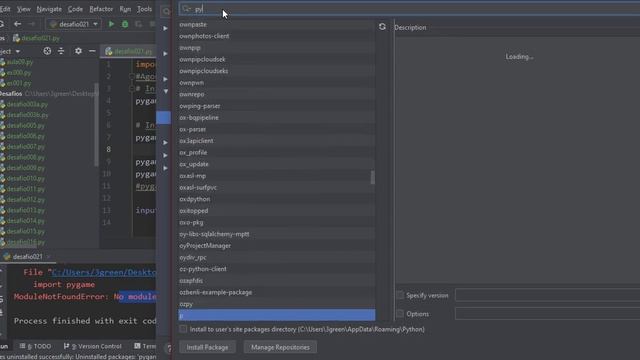Click the Project tree scrollbar
Image resolution: width=640 pixels, height=360 pixels.
[96, 124]
